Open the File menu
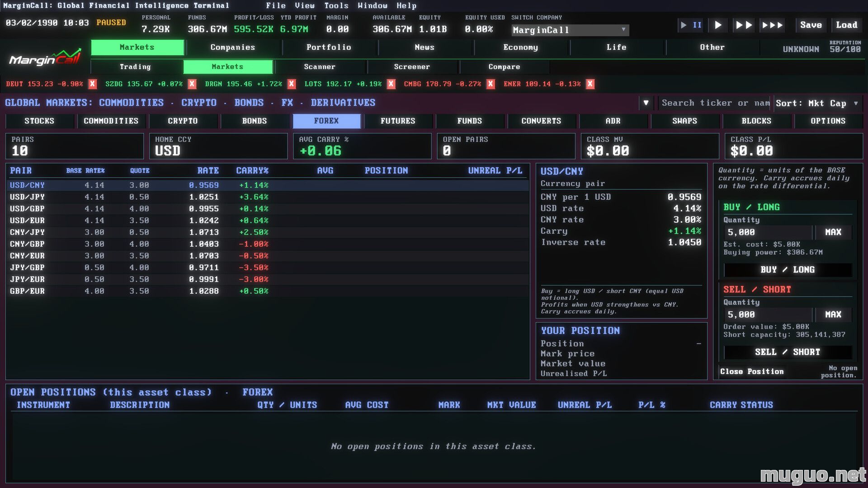Viewport: 868px width, 488px height. tap(276, 5)
